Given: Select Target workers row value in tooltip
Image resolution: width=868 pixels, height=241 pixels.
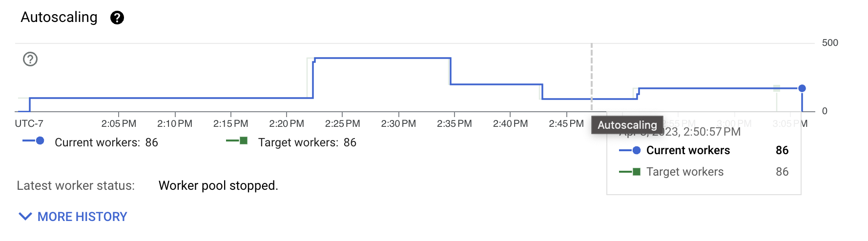Looking at the screenshot, I should click(x=782, y=172).
